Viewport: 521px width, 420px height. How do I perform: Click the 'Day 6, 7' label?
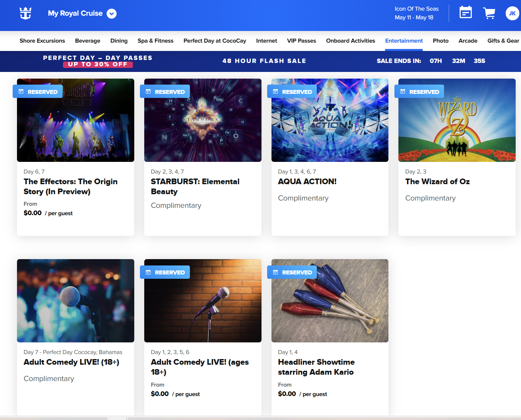point(34,172)
